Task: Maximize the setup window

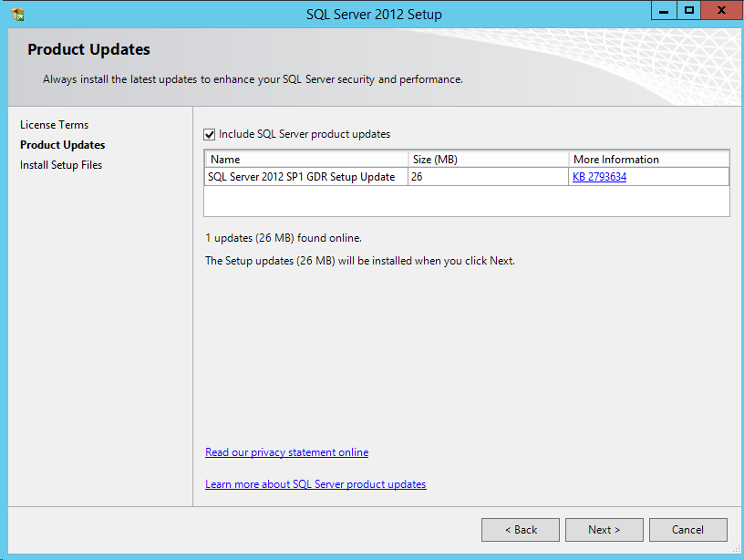Action: (x=689, y=11)
